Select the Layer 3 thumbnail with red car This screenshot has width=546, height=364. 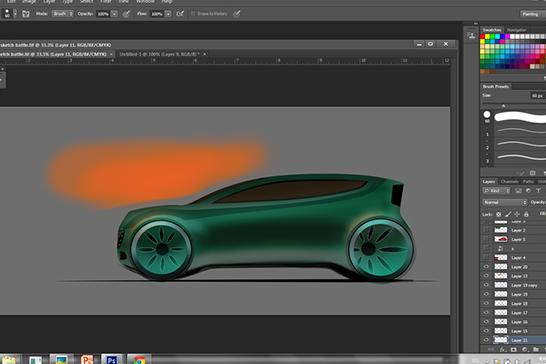pos(501,239)
